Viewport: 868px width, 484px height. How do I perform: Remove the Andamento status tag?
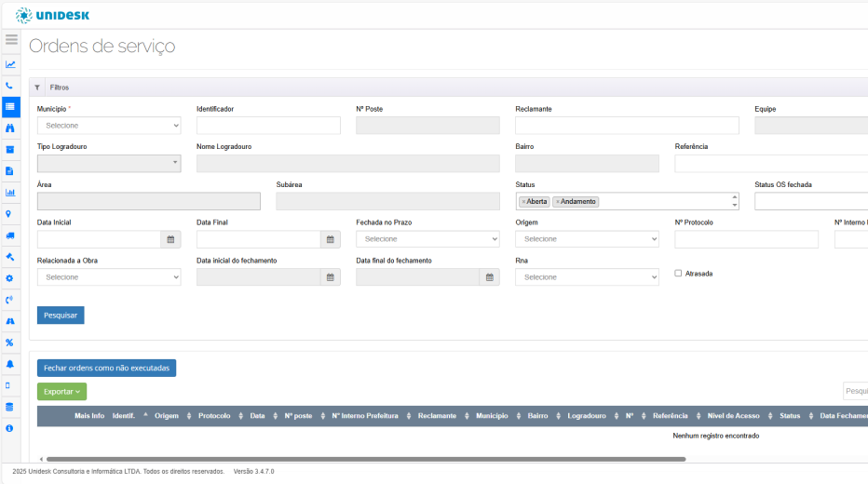(557, 202)
